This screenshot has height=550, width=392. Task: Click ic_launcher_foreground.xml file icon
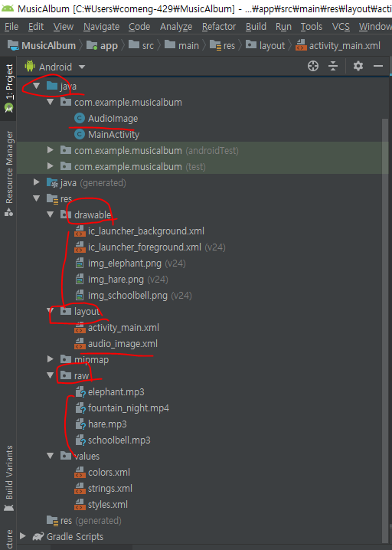tap(80, 247)
